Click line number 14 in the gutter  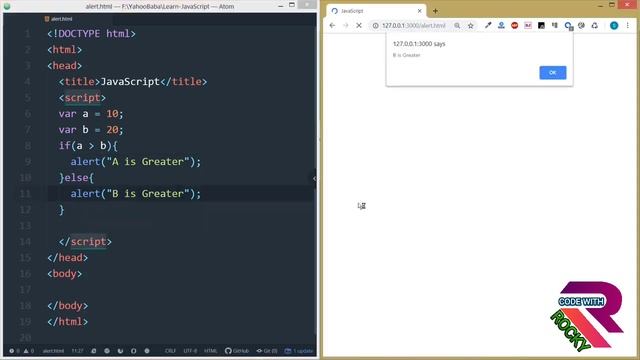pyautogui.click(x=25, y=242)
